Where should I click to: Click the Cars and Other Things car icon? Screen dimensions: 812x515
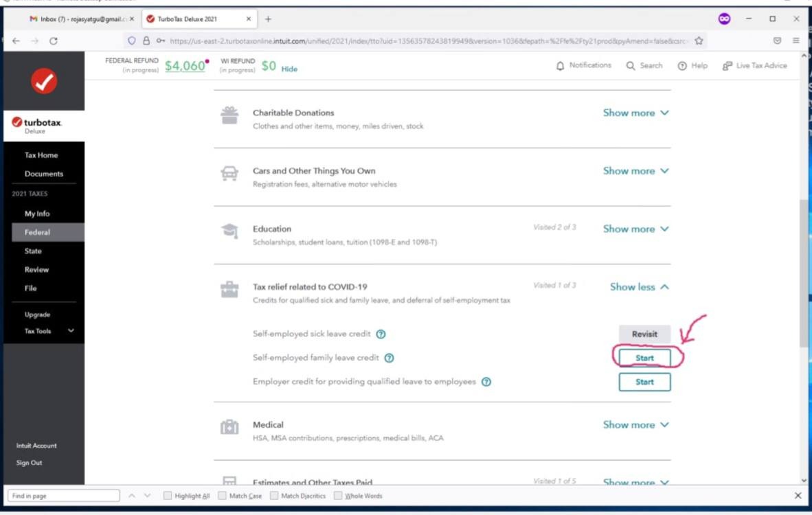229,174
